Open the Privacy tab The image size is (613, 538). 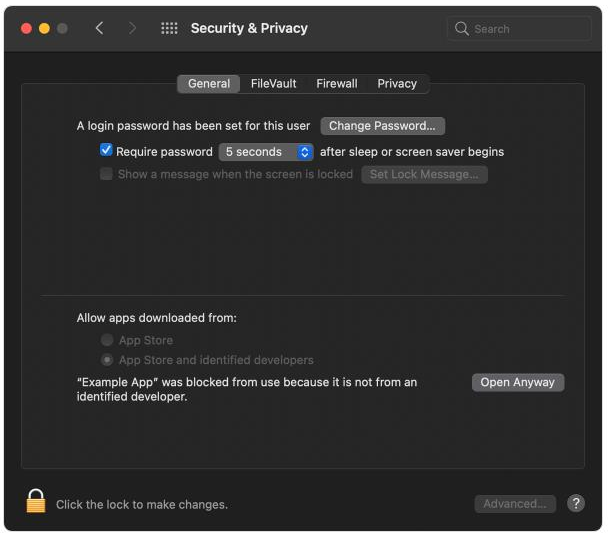point(397,84)
